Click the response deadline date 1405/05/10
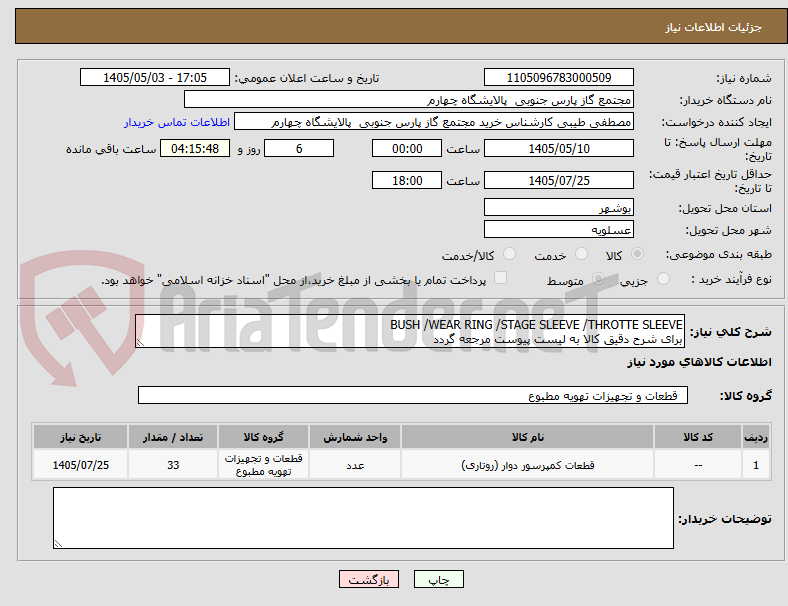This screenshot has height=606, width=788. pyautogui.click(x=558, y=149)
